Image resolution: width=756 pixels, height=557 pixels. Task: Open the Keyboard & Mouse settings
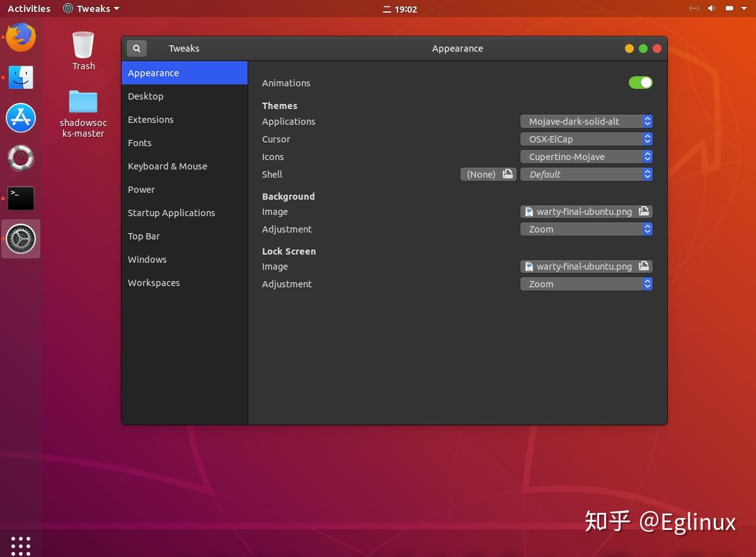(168, 166)
